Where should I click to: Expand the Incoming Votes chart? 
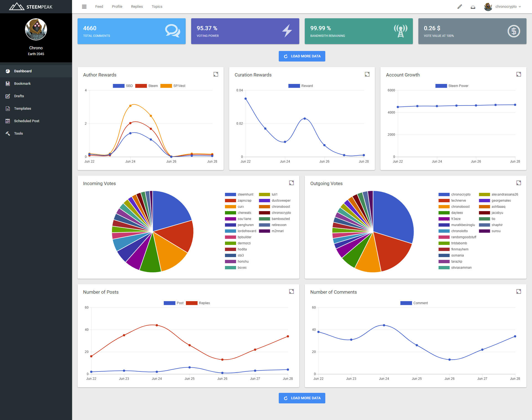click(x=291, y=183)
